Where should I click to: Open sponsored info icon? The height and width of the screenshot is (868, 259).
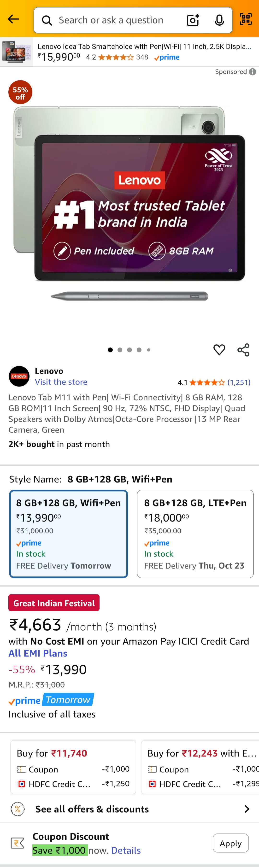[x=253, y=72]
